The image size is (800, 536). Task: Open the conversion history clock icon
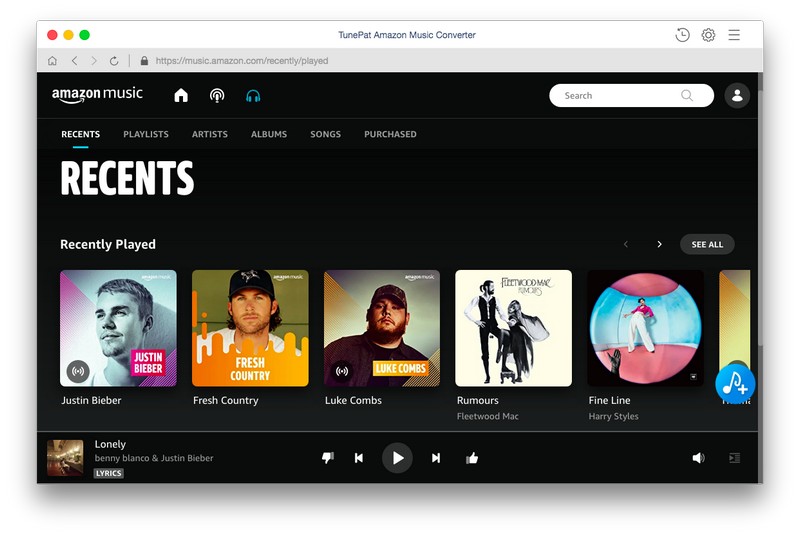click(682, 35)
